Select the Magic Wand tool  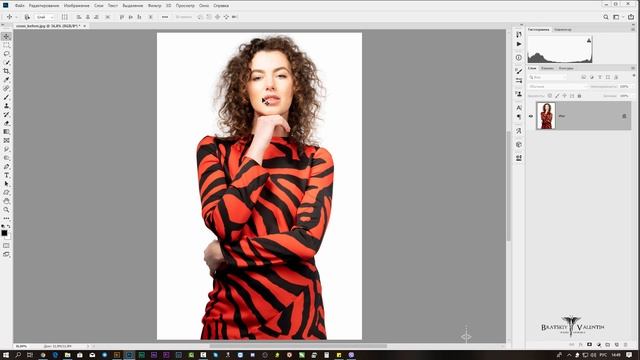[x=6, y=62]
